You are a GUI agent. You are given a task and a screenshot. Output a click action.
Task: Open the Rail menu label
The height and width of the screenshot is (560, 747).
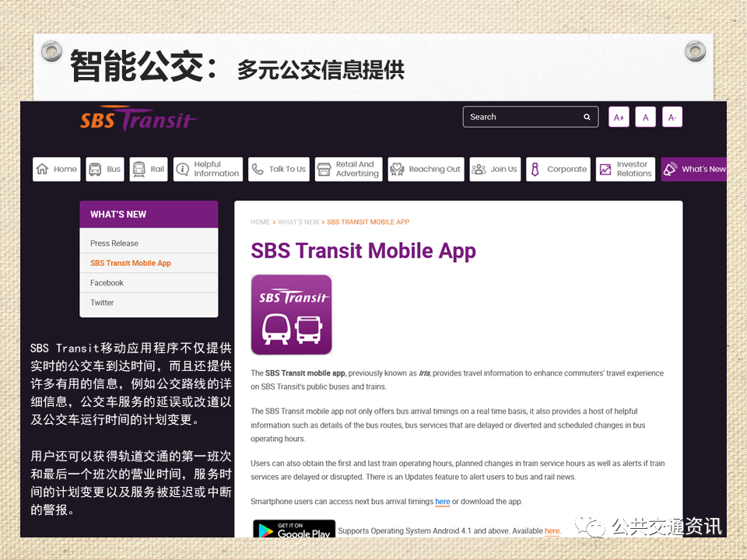tap(157, 169)
